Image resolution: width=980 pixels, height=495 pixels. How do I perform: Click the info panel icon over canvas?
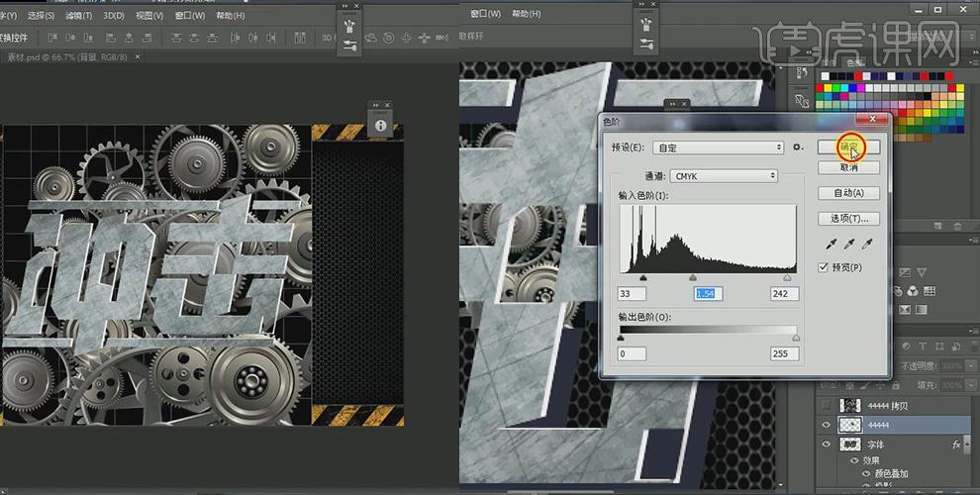pyautogui.click(x=381, y=126)
